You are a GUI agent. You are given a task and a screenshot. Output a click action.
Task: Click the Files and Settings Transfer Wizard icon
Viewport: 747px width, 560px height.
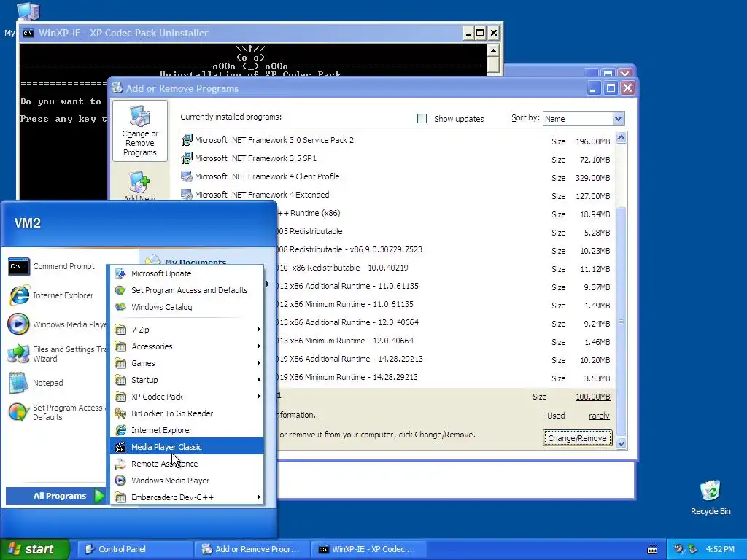[19, 354]
